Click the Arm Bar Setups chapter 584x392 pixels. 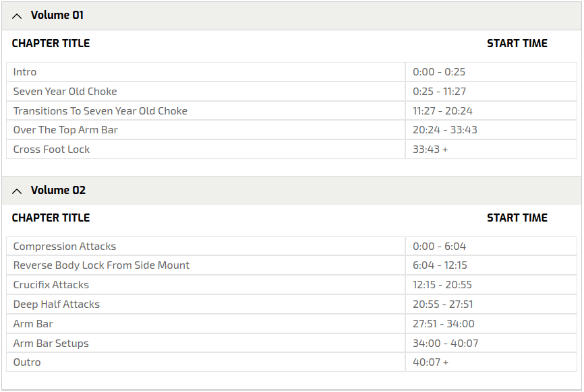[x=51, y=344]
